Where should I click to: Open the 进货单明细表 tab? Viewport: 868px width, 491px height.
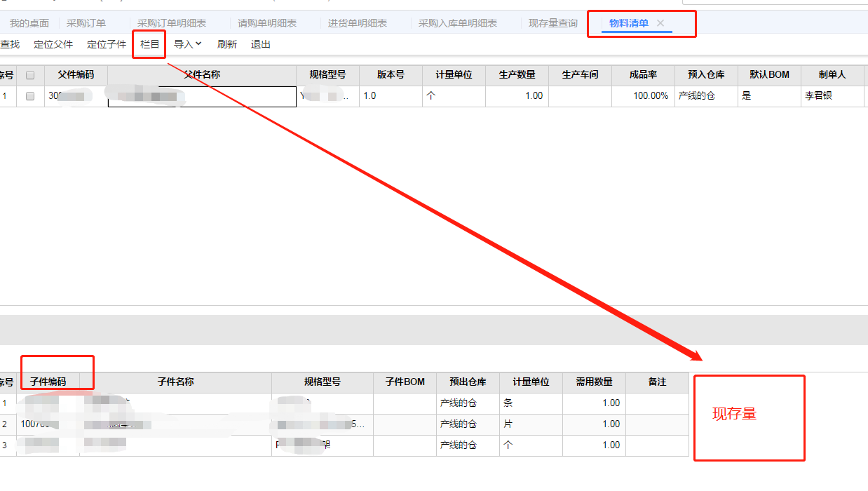[358, 23]
